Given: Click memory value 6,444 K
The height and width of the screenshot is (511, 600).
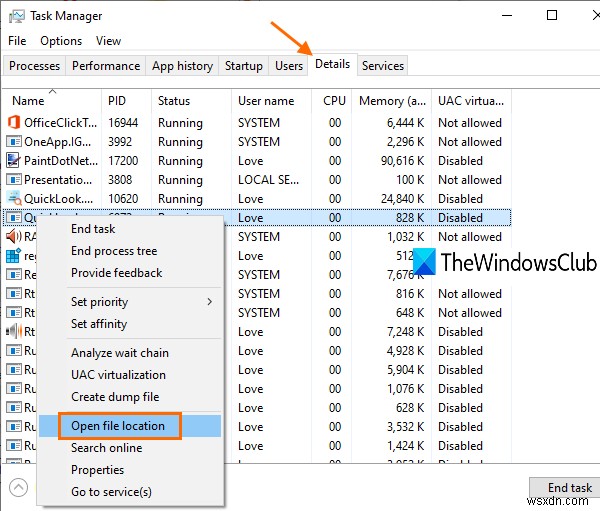Looking at the screenshot, I should (406, 123).
